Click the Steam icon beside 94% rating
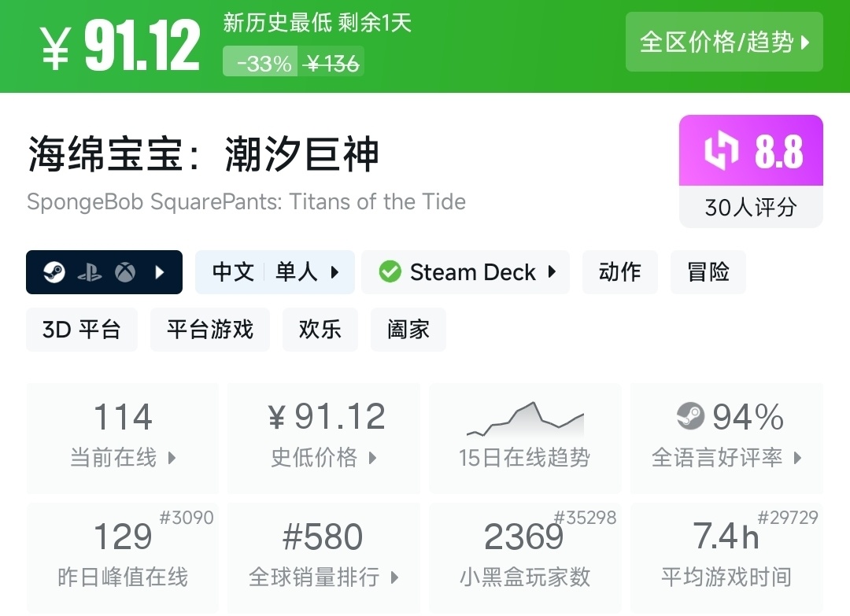The image size is (850, 616). 690,416
